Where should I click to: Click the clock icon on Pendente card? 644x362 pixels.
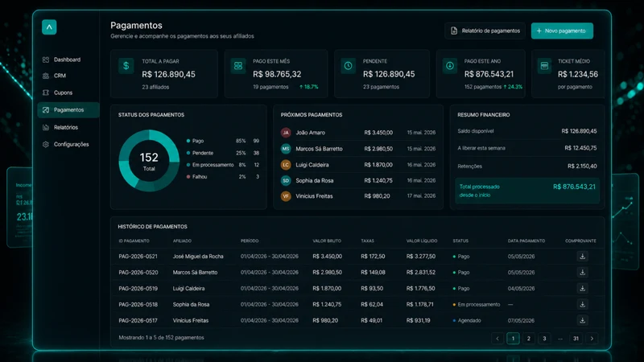(x=348, y=66)
